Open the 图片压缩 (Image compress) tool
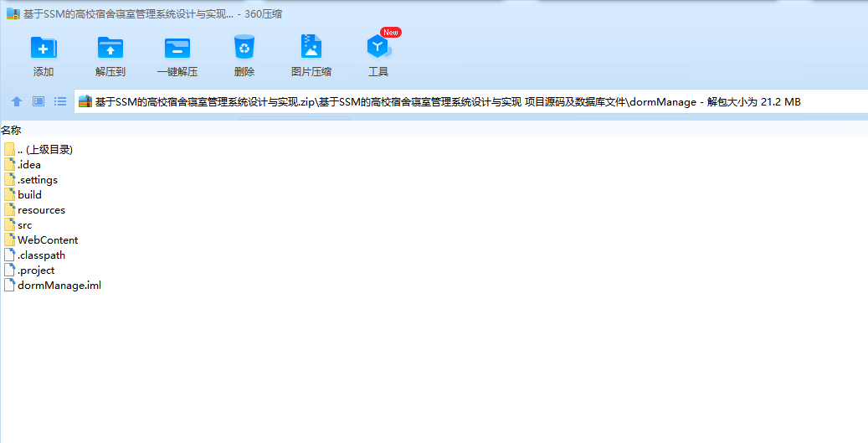Viewport: 868px width, 443px height. pyautogui.click(x=311, y=47)
